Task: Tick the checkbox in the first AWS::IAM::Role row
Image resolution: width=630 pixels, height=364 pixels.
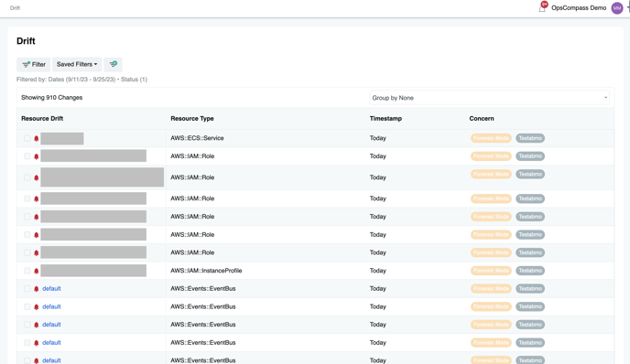Action: point(27,156)
